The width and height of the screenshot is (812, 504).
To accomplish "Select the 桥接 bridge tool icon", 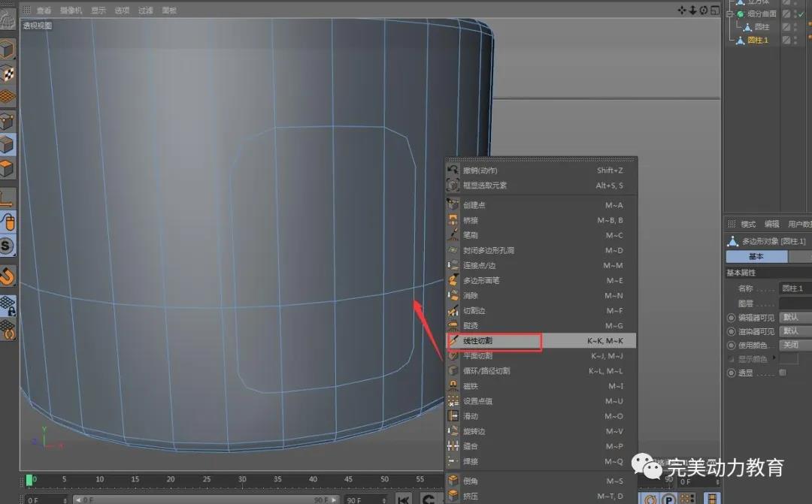I will coord(453,220).
